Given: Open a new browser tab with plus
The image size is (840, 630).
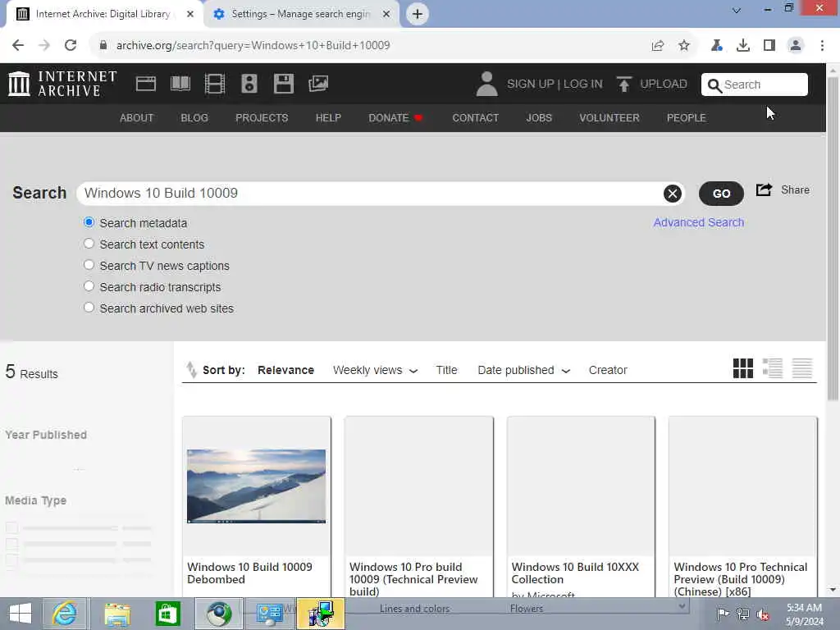Looking at the screenshot, I should 418,14.
